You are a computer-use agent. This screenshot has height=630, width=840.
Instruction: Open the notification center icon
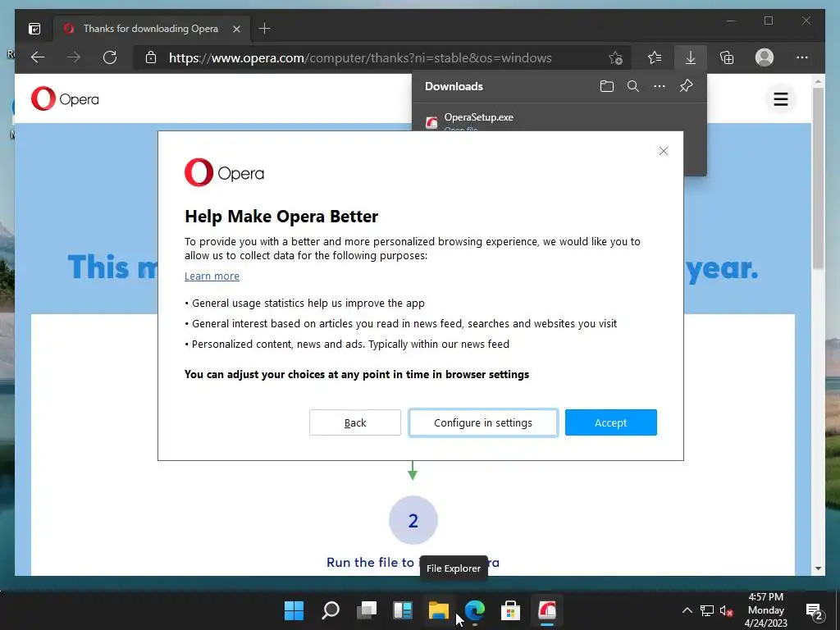pyautogui.click(x=815, y=610)
